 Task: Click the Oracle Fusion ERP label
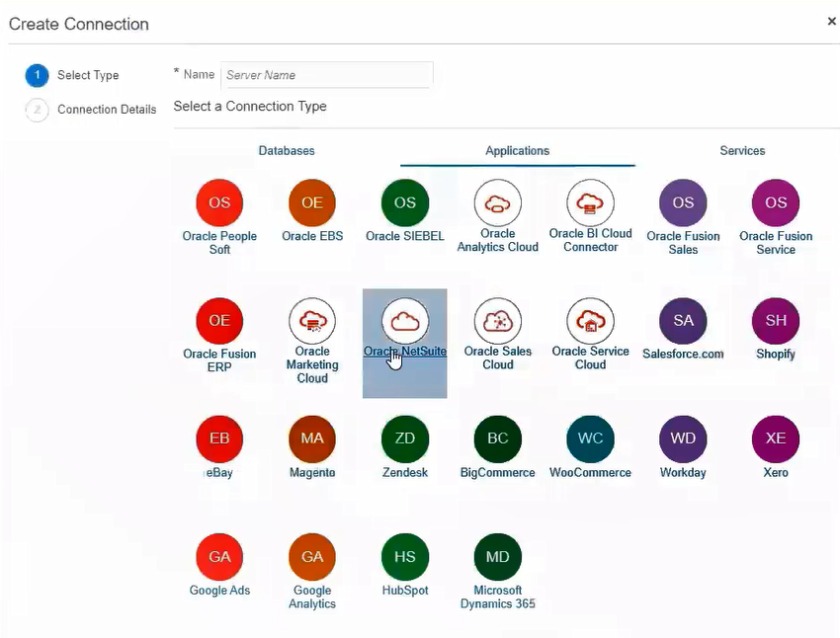click(x=219, y=360)
